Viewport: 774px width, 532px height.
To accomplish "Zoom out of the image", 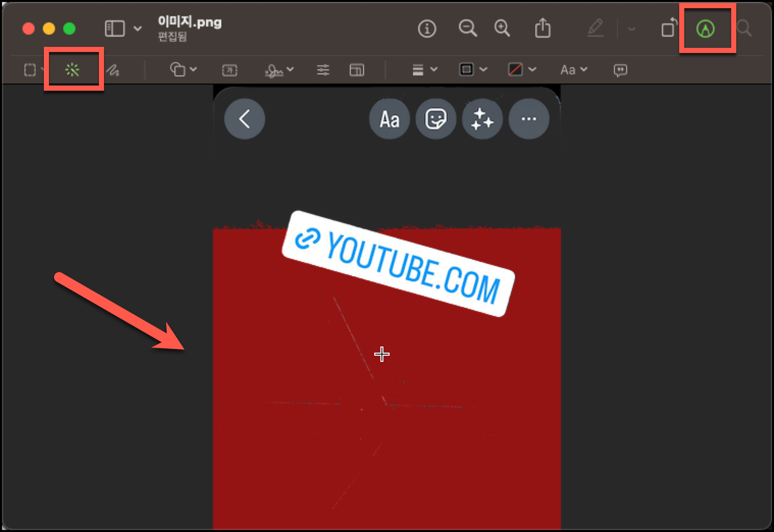I will pos(468,29).
